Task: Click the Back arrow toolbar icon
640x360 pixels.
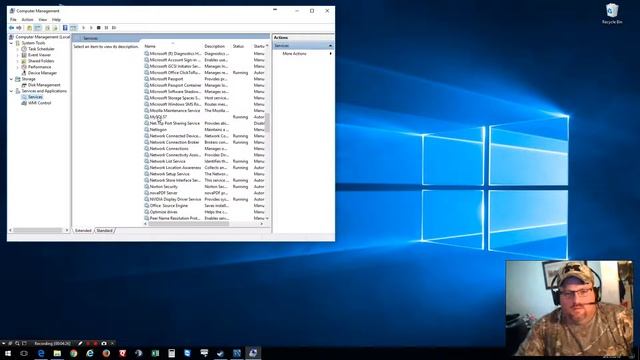Action: click(x=11, y=28)
